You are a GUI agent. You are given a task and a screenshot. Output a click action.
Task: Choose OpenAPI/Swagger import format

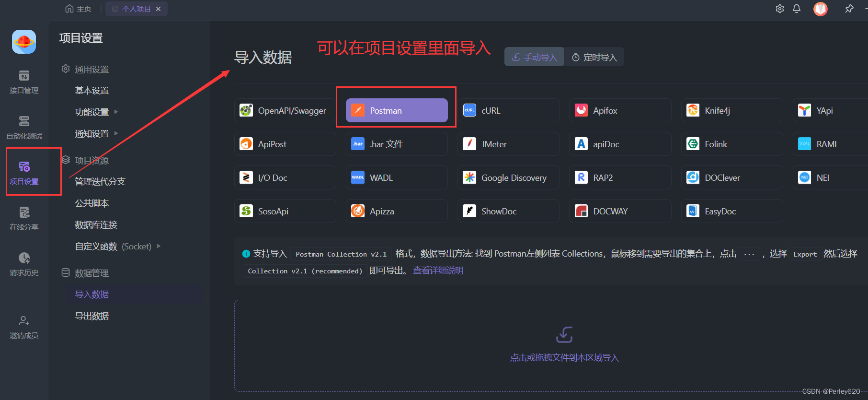pos(285,110)
